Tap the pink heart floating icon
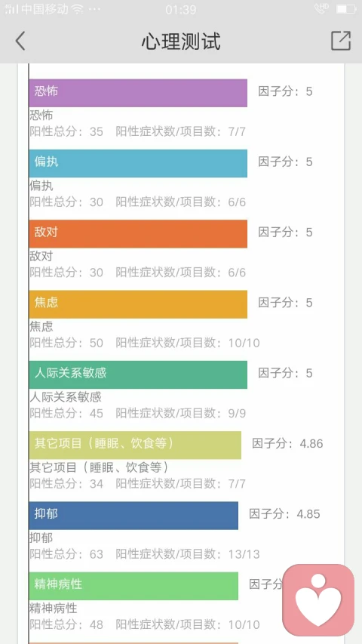This screenshot has height=644, width=362. pyautogui.click(x=318, y=599)
